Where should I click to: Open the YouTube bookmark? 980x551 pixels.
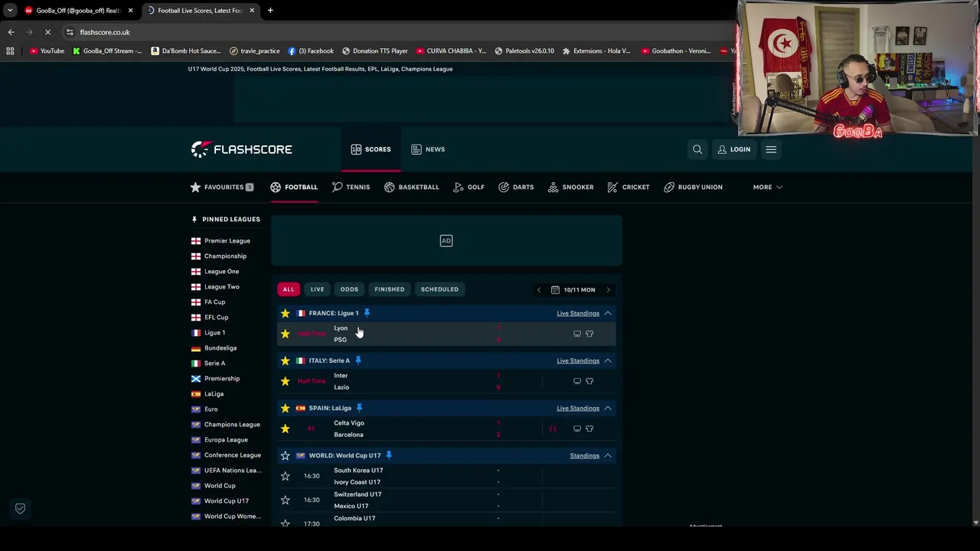[x=47, y=51]
